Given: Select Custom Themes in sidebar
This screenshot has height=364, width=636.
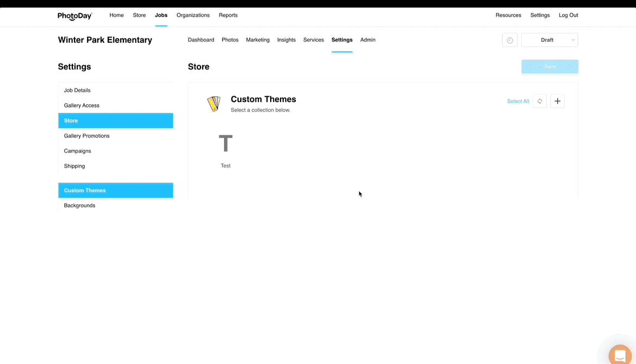Looking at the screenshot, I should pyautogui.click(x=116, y=191).
